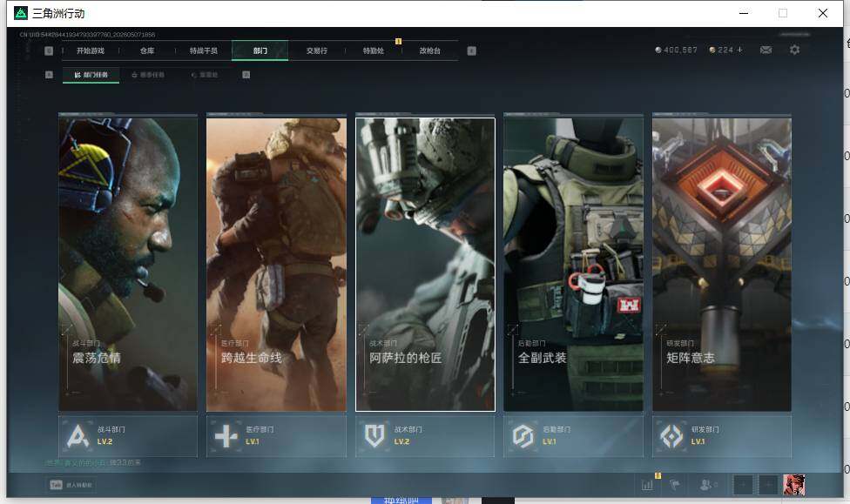This screenshot has width=850, height=504.
Task: Click the first empty squad slot plus
Action: pos(743,485)
